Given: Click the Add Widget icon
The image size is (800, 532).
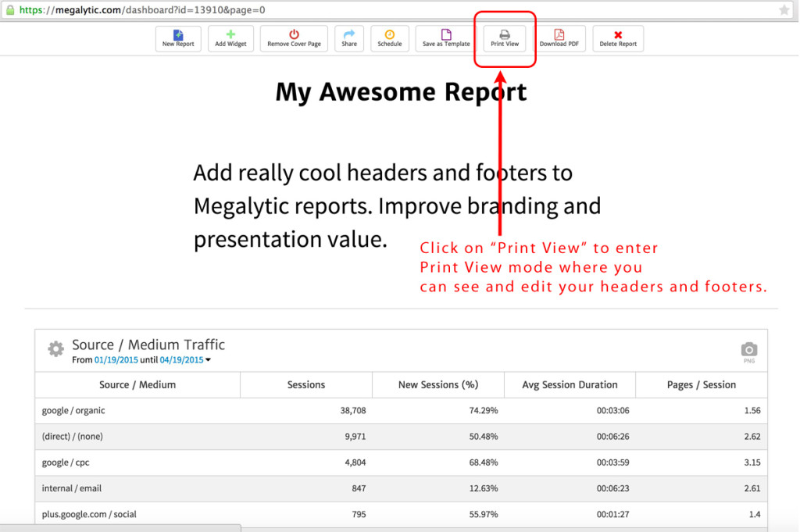Looking at the screenshot, I should 230,37.
